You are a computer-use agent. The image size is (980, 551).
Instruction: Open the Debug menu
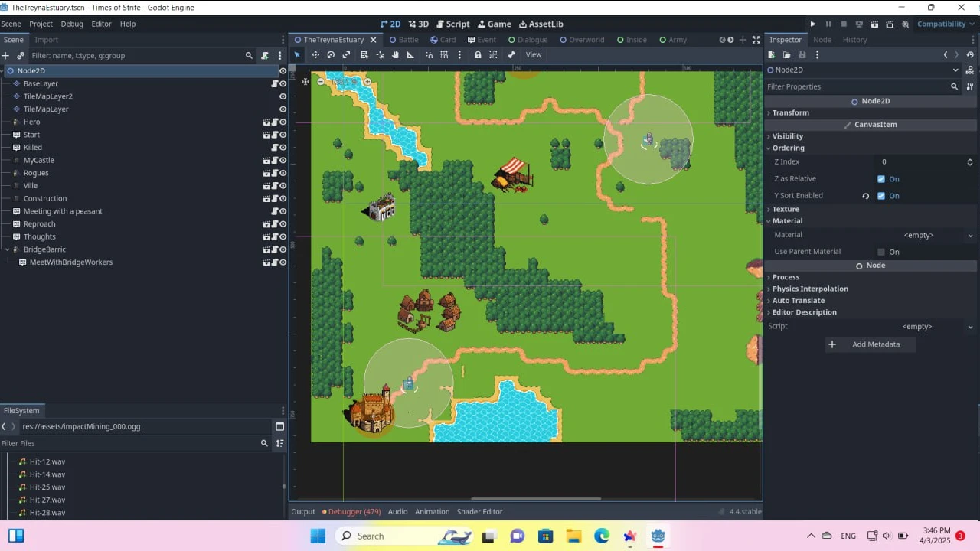click(72, 24)
